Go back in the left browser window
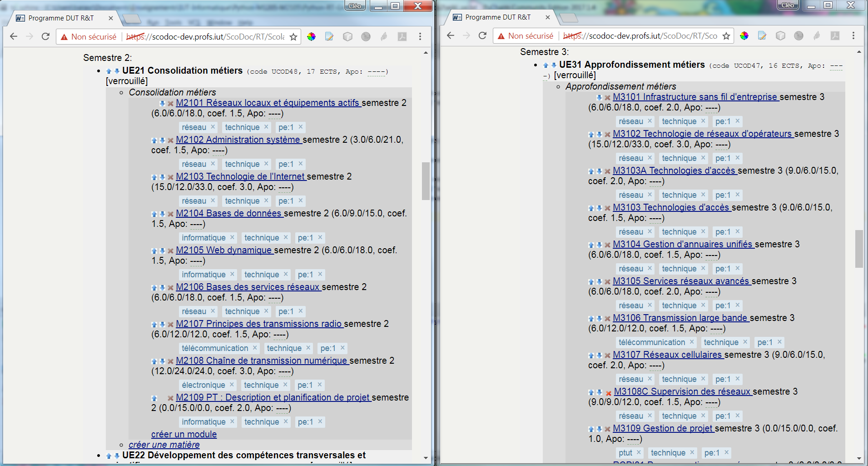This screenshot has width=868, height=466. [x=14, y=37]
